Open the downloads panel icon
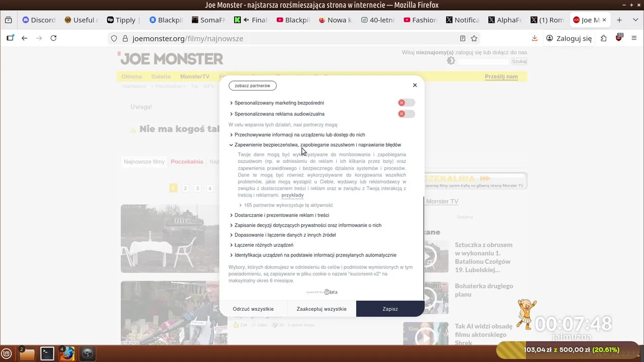Screen dimensions: 644x362 pos(534,38)
